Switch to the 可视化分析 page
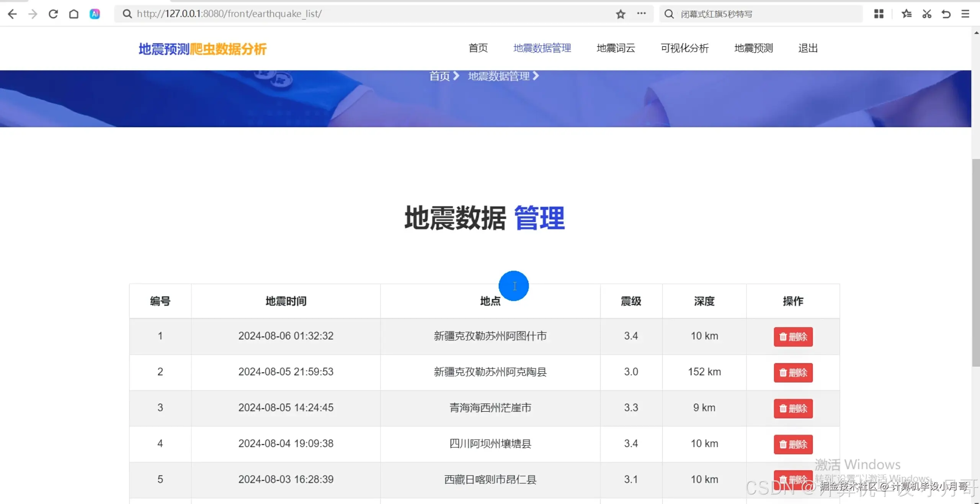Viewport: 980px width, 504px height. 684,48
